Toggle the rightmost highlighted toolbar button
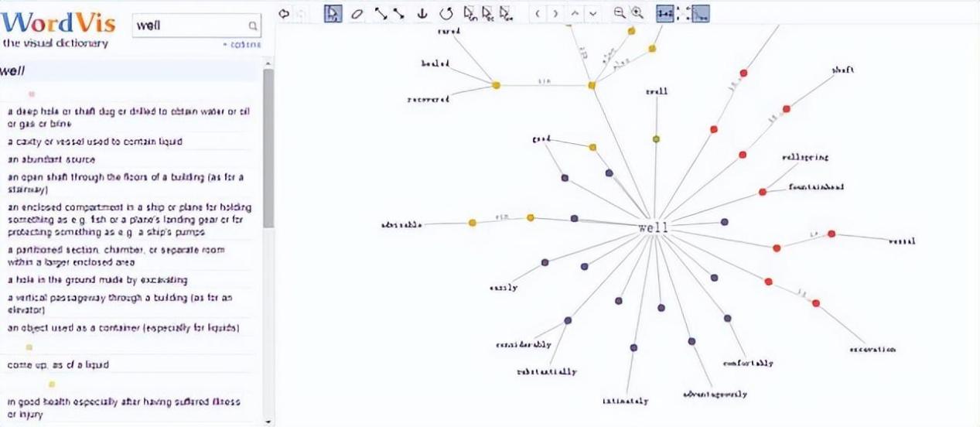 point(700,13)
